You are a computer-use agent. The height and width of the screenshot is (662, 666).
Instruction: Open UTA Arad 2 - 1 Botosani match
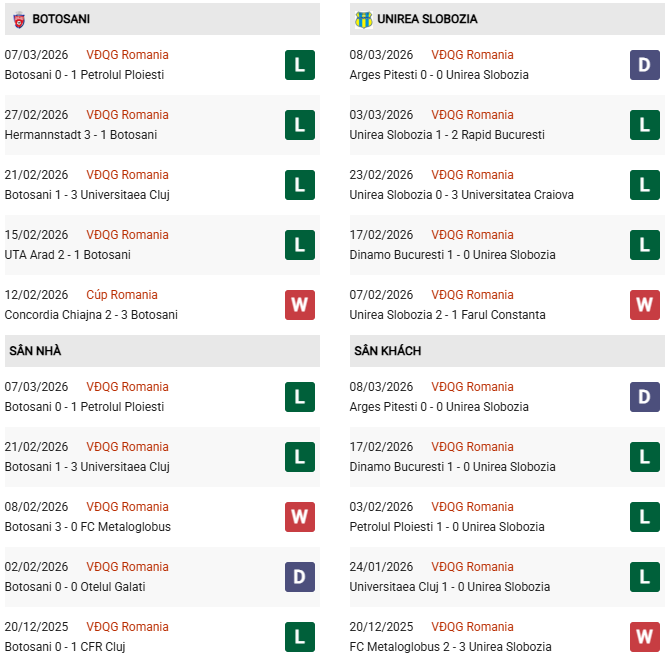(x=68, y=255)
